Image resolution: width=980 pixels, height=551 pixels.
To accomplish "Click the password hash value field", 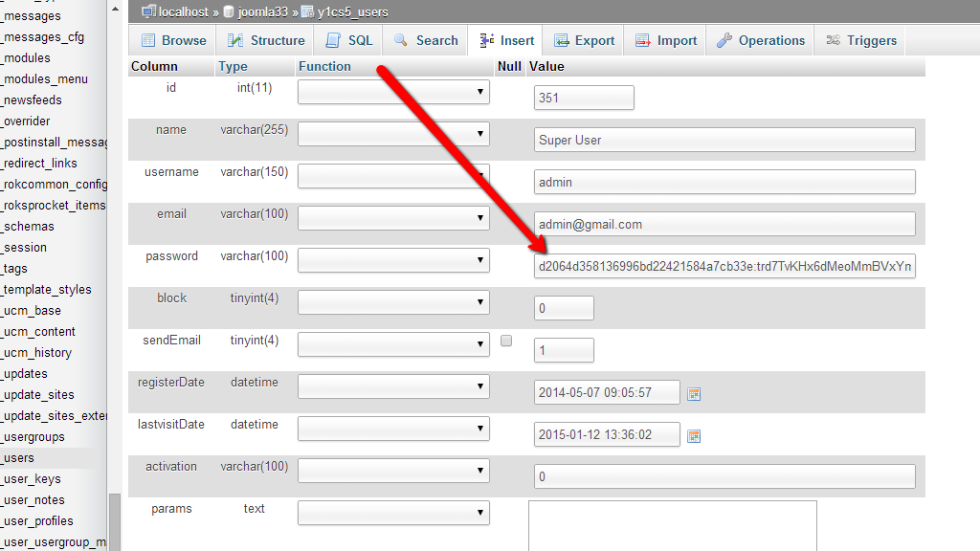I will tap(724, 266).
